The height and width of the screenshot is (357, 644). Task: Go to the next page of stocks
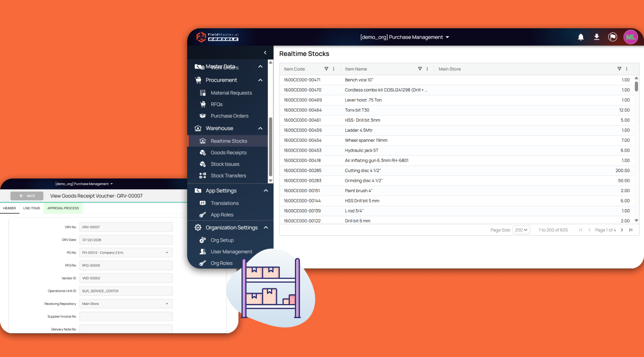click(622, 230)
